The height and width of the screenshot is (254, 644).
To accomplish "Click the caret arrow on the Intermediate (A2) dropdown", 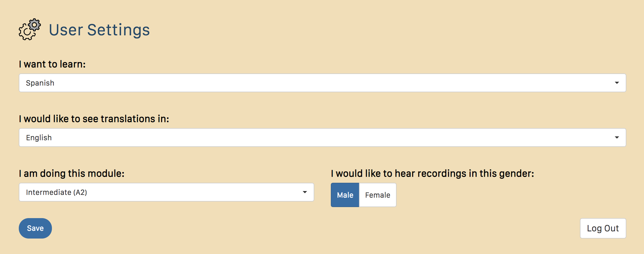I will pos(305,192).
